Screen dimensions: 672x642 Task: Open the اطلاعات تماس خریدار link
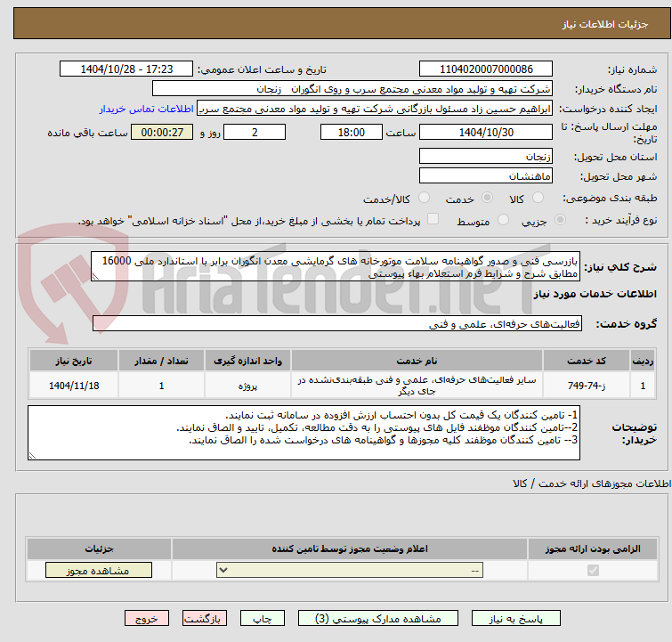pos(147,110)
